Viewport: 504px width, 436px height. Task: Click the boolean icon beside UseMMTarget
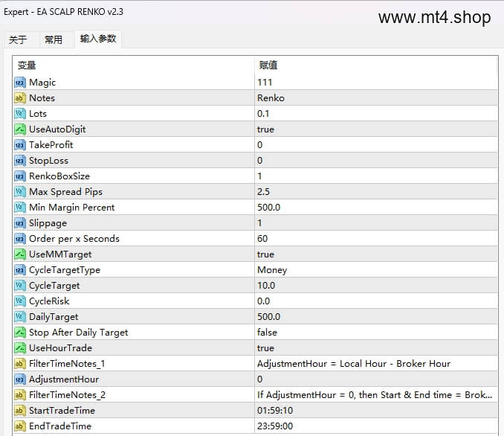pos(19,254)
